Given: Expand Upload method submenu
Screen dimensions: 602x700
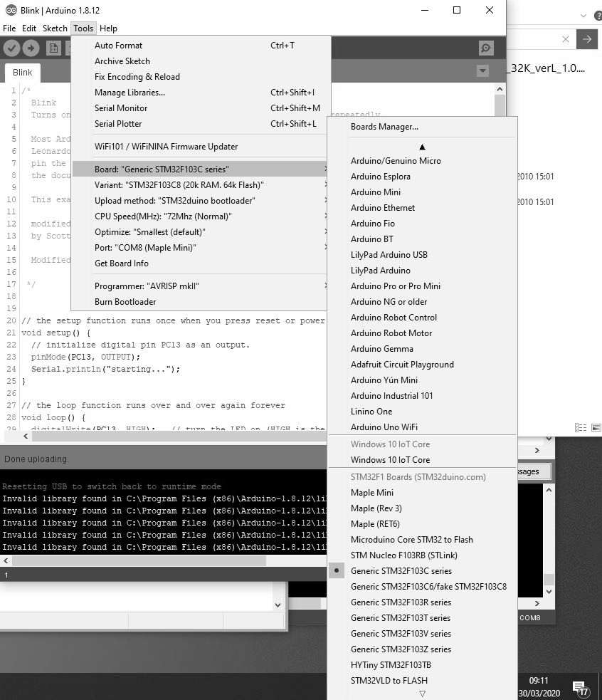Looking at the screenshot, I should (199, 200).
